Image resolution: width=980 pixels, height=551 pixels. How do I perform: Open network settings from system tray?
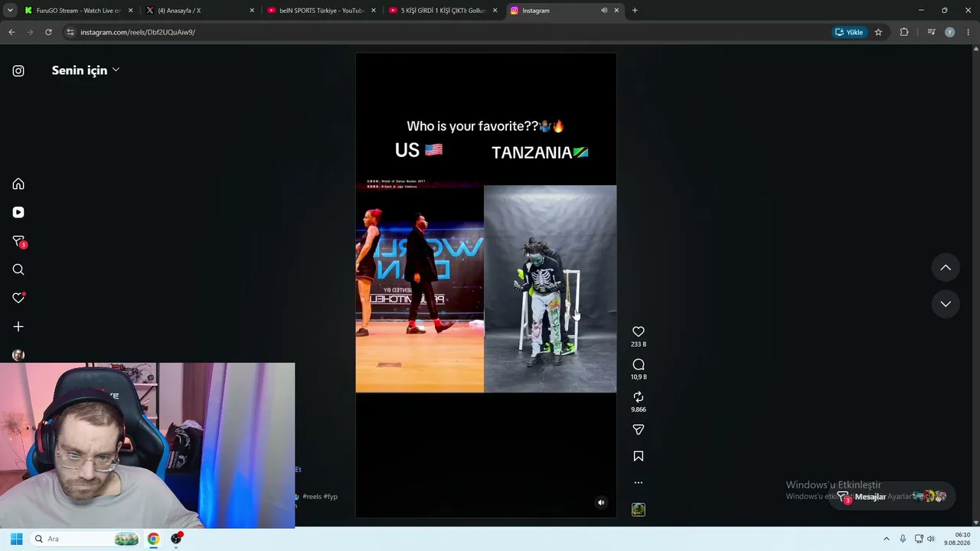tap(919, 539)
